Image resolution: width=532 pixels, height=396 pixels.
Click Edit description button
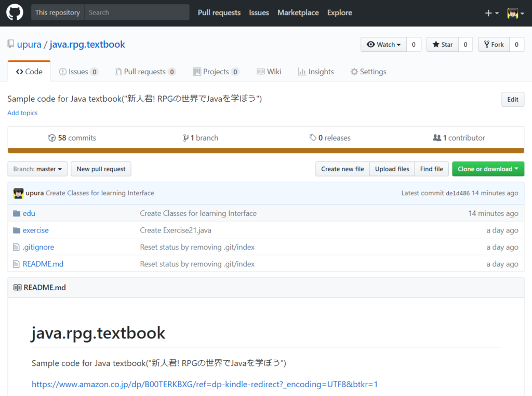pos(513,99)
